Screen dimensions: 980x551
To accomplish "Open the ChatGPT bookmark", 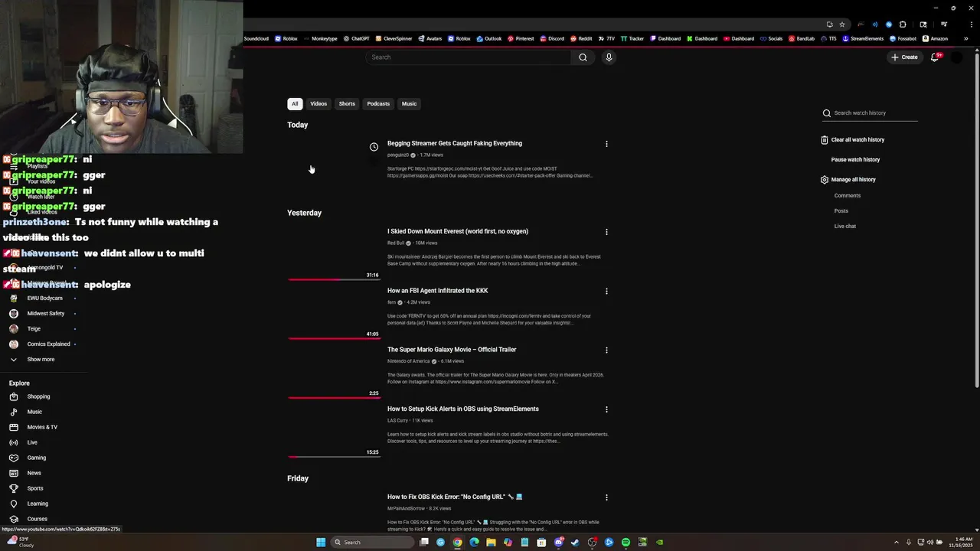I will pos(357,38).
